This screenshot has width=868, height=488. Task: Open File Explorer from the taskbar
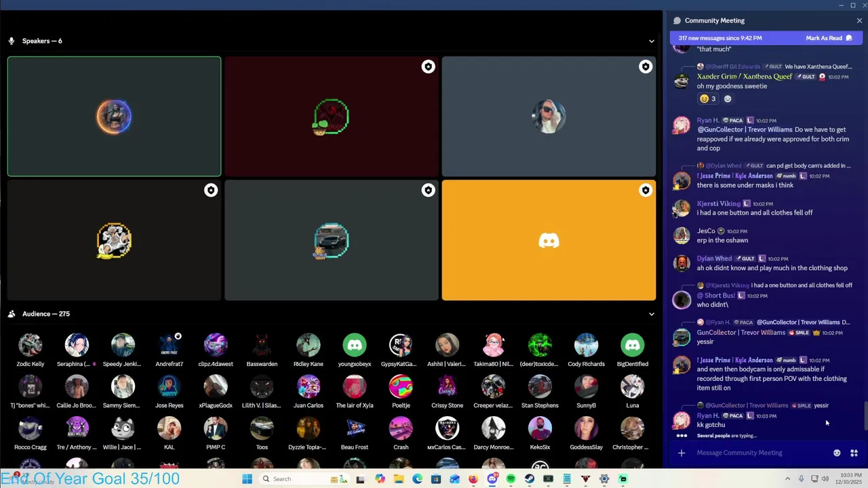399,479
